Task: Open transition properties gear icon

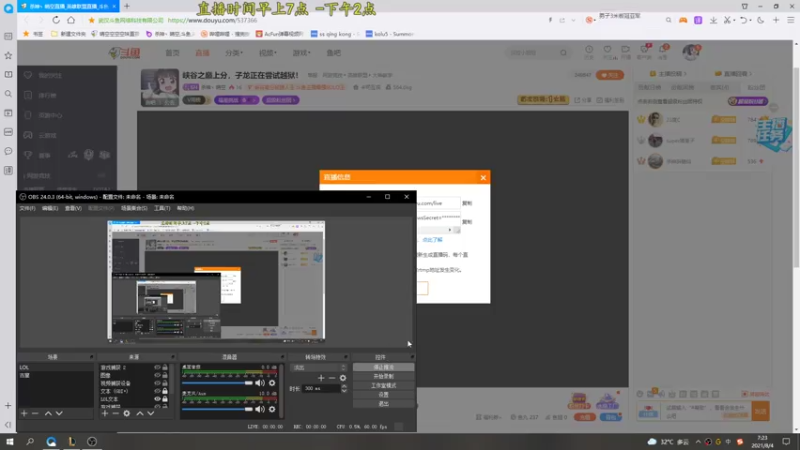Action: [x=343, y=378]
